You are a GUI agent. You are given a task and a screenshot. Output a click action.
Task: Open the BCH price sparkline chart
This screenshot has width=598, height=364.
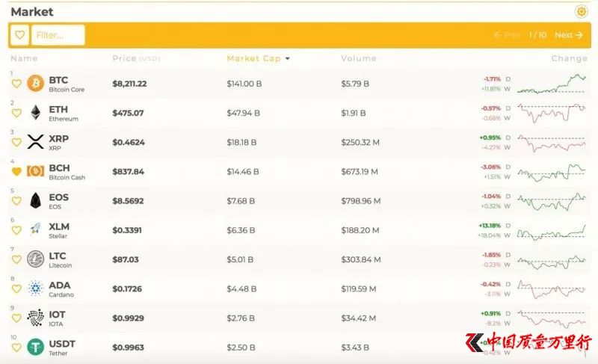[552, 172]
